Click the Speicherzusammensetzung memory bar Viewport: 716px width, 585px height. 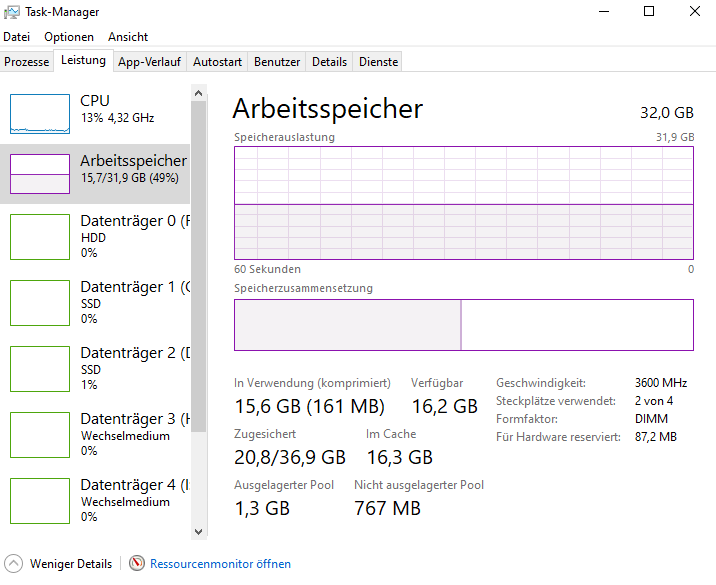pos(463,325)
